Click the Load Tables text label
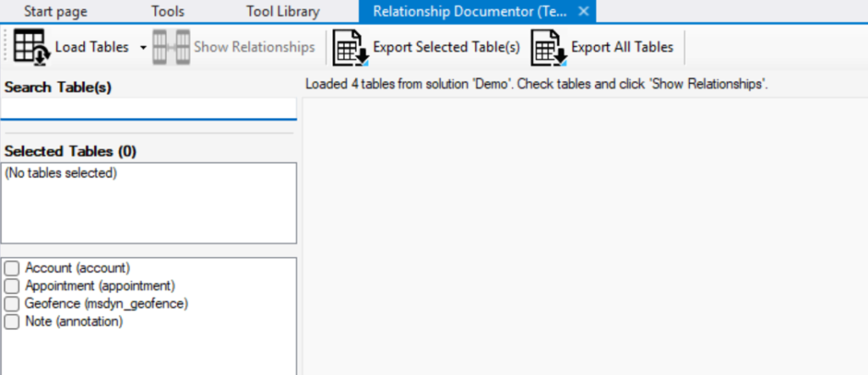The image size is (868, 375). 92,48
